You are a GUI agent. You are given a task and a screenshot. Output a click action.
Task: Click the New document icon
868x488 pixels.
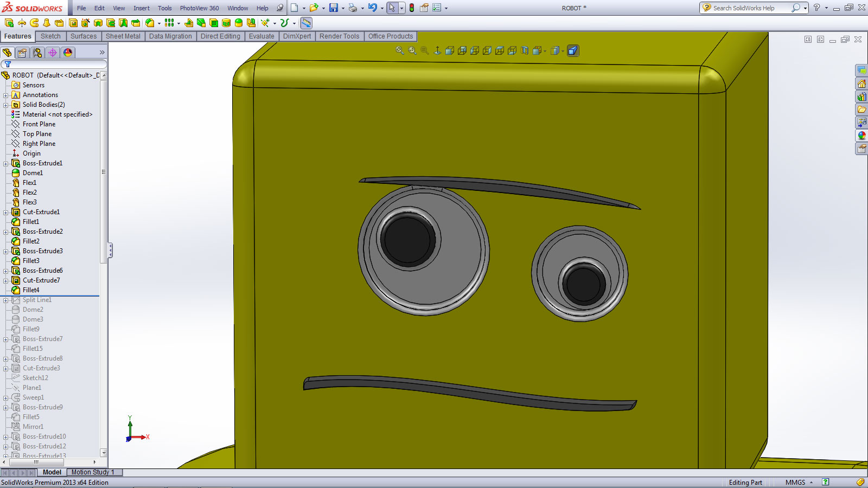[x=294, y=8]
